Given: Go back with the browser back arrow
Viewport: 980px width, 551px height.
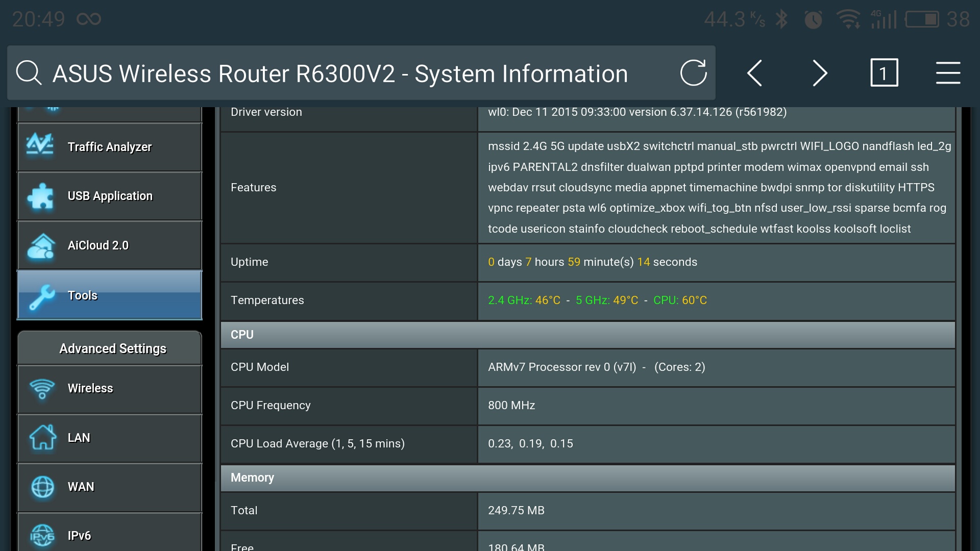Looking at the screenshot, I should 754,73.
